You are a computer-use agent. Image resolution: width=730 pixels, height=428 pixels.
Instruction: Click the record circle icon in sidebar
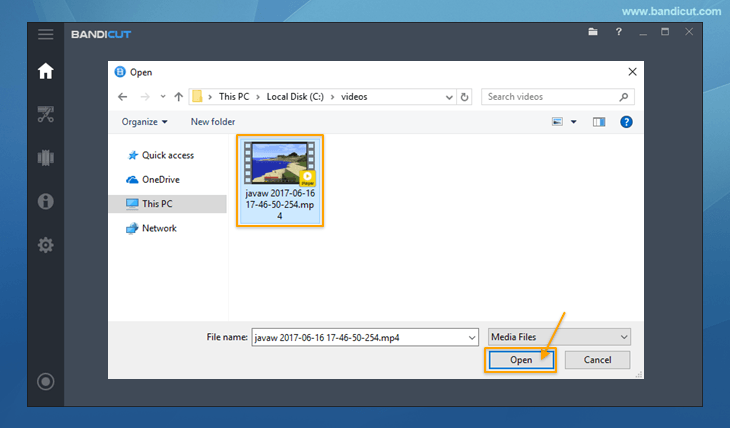(46, 382)
